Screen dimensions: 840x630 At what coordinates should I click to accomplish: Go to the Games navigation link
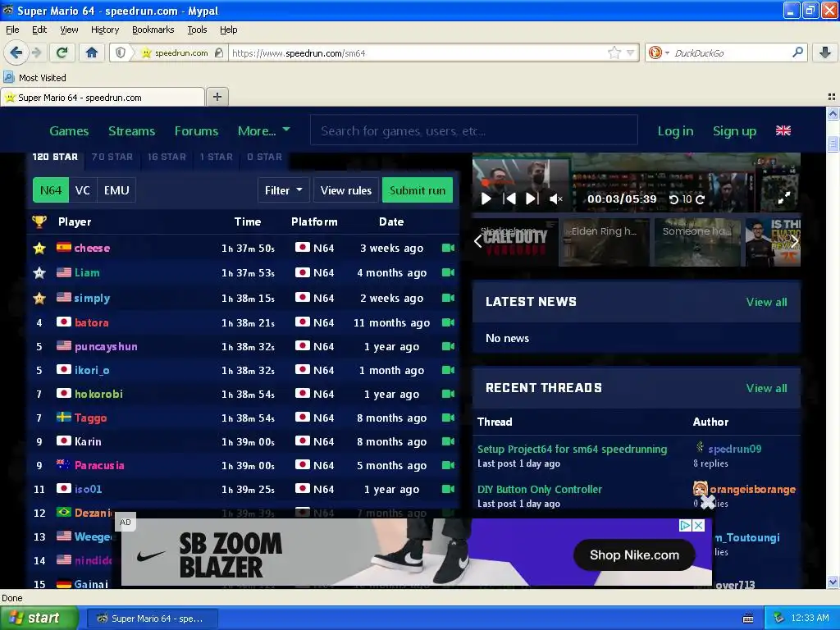[x=69, y=130]
